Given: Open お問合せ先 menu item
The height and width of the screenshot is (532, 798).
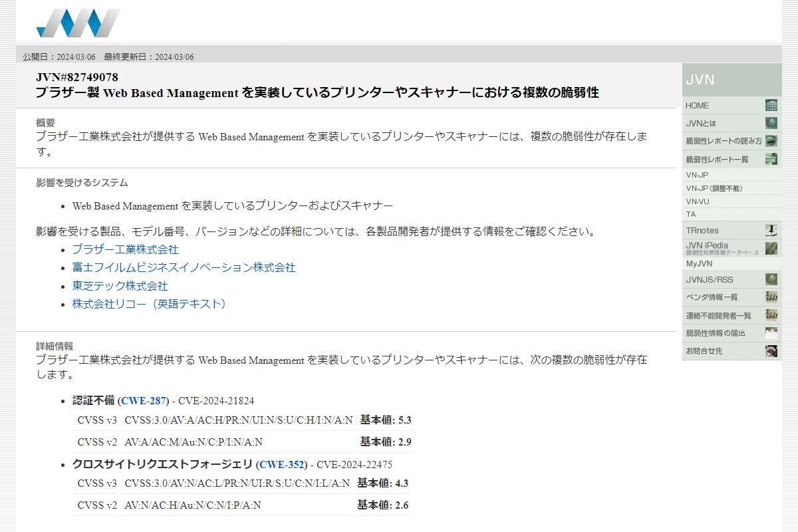Looking at the screenshot, I should tap(731, 351).
